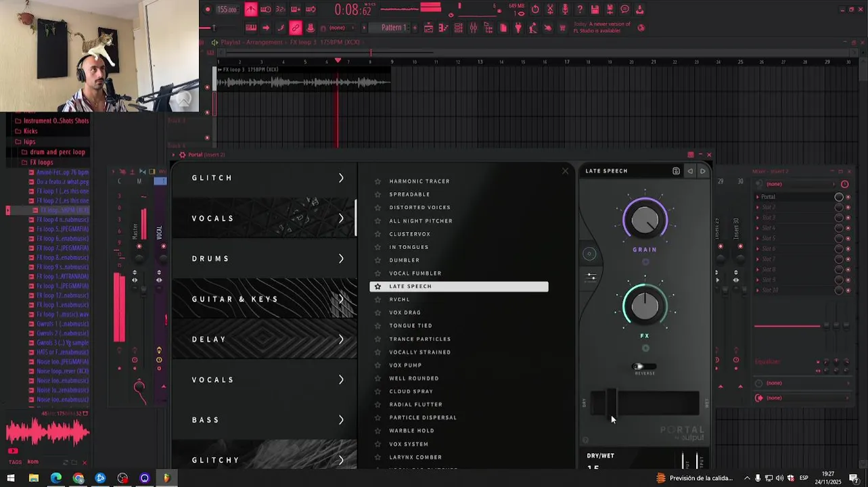Image resolution: width=868 pixels, height=487 pixels.
Task: Expand the Guitar & Keys category
Action: pos(264,299)
